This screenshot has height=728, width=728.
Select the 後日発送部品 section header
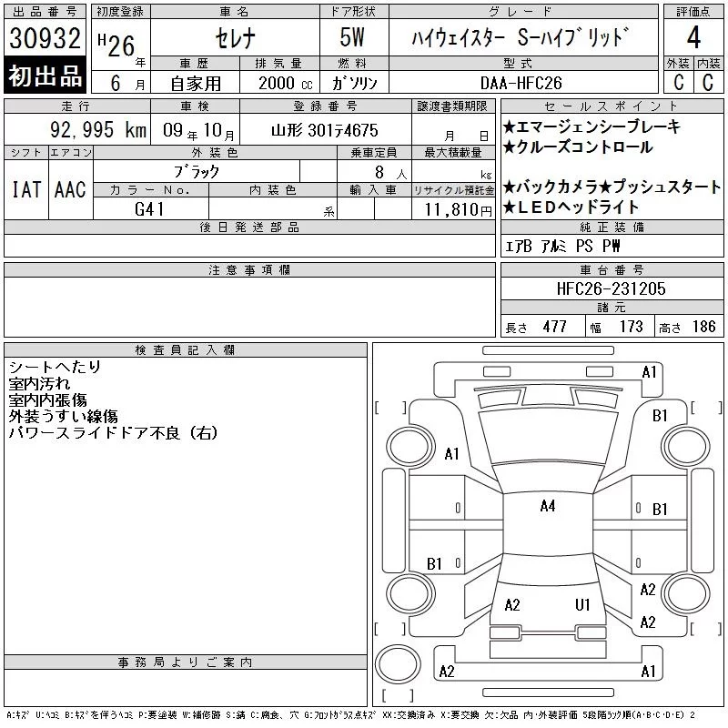coord(249,227)
